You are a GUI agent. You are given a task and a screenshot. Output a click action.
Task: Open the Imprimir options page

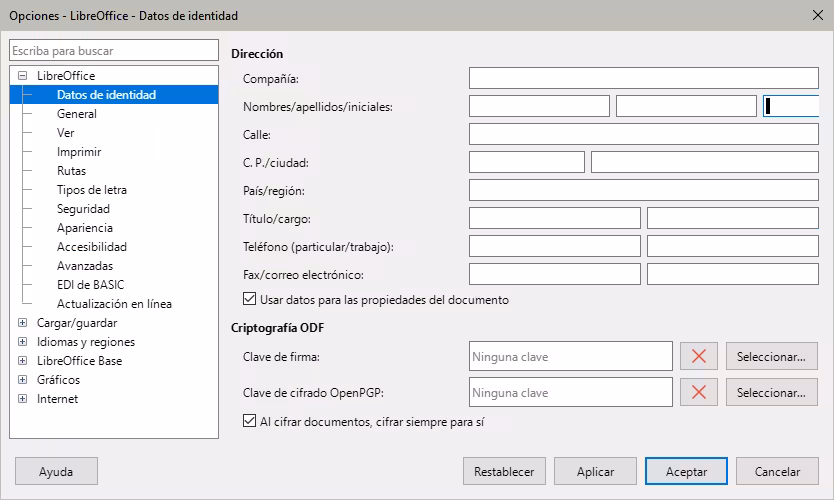[79, 152]
